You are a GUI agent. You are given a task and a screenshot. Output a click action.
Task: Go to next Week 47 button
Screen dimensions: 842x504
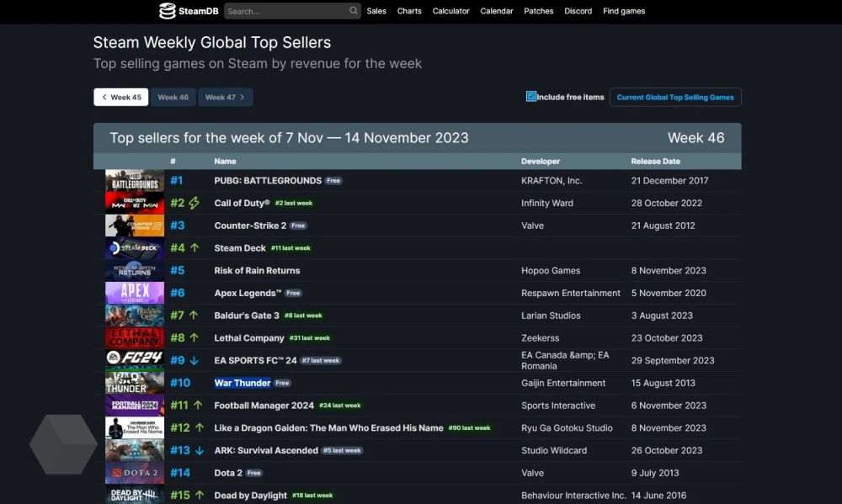(225, 98)
